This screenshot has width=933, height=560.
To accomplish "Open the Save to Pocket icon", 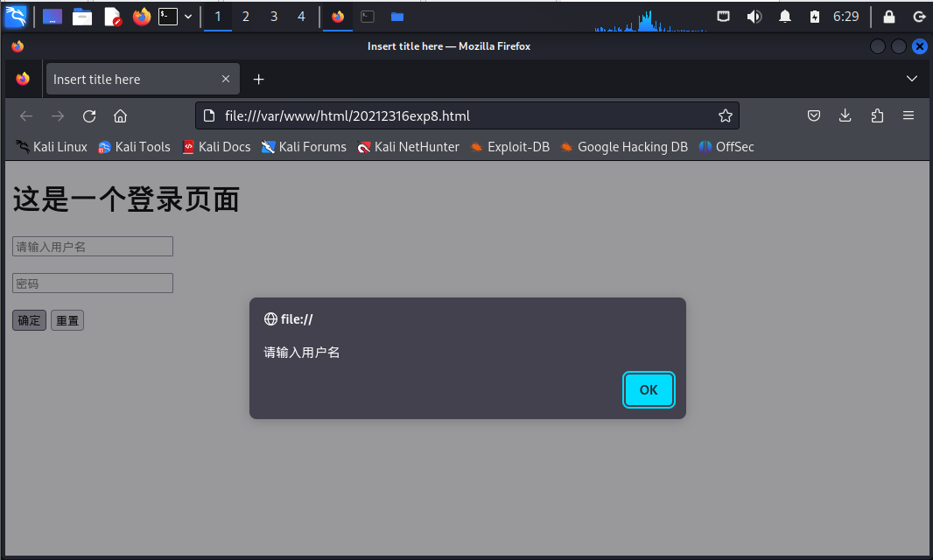I will coord(814,116).
